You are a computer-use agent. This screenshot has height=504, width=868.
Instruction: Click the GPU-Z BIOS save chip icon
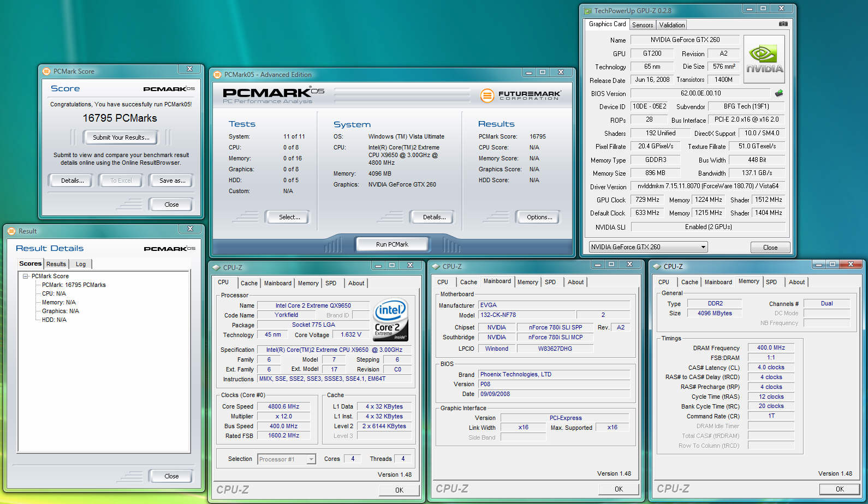(779, 93)
